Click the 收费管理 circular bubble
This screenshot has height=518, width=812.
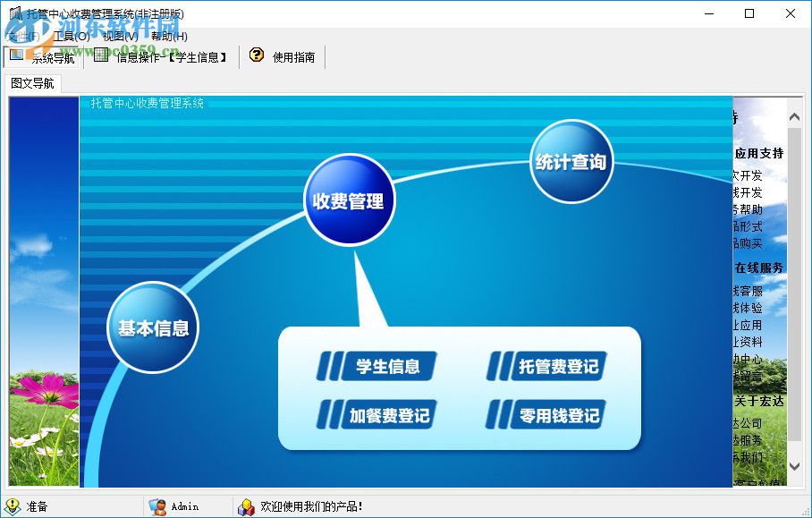pos(348,199)
